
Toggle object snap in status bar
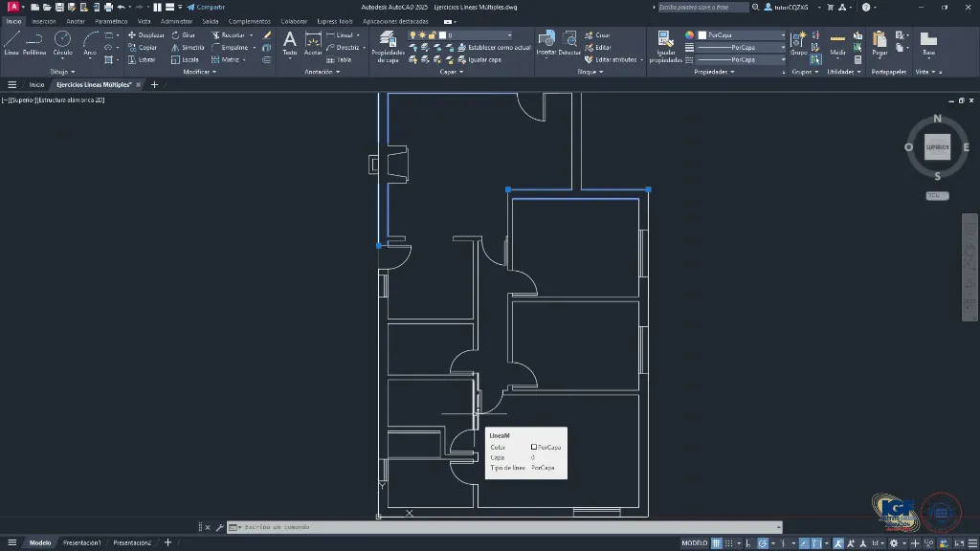point(816,543)
